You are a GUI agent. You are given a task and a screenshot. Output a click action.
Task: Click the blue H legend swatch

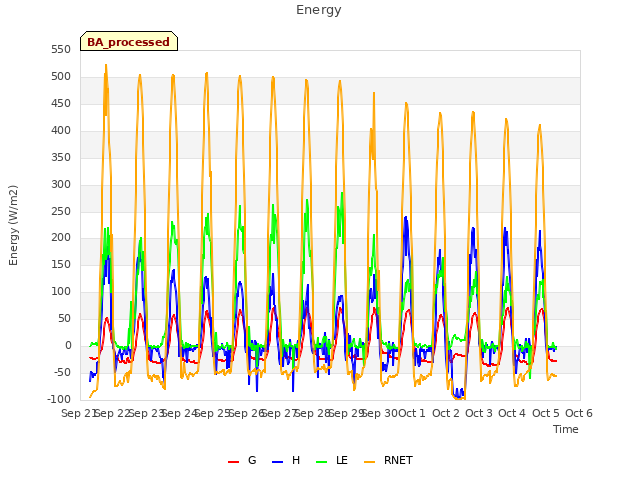click(277, 462)
